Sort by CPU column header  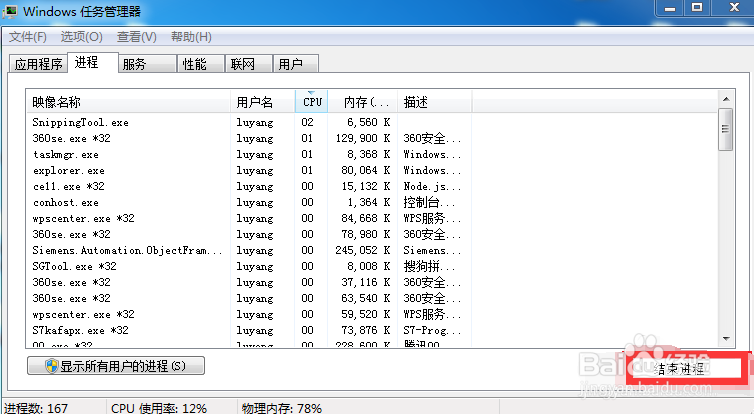(312, 102)
